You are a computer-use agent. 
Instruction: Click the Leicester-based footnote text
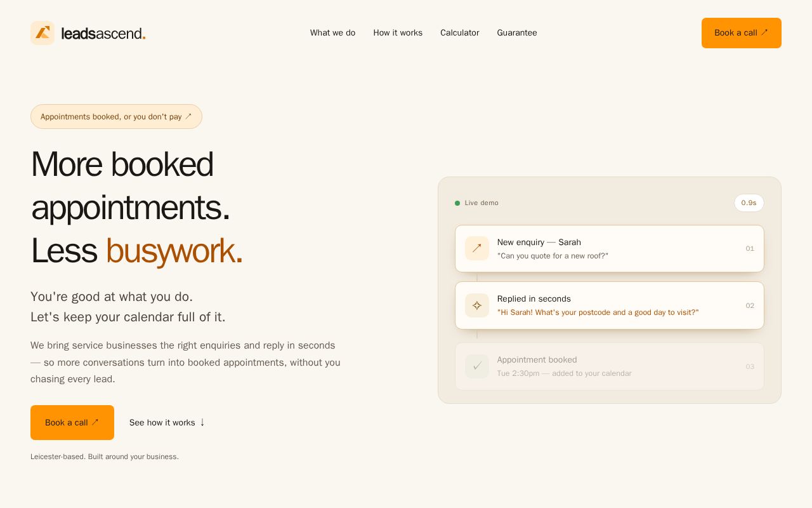(x=105, y=457)
